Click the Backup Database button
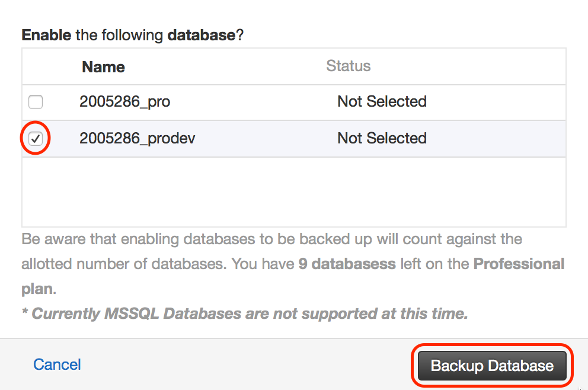This screenshot has height=390, width=588. pos(492,366)
